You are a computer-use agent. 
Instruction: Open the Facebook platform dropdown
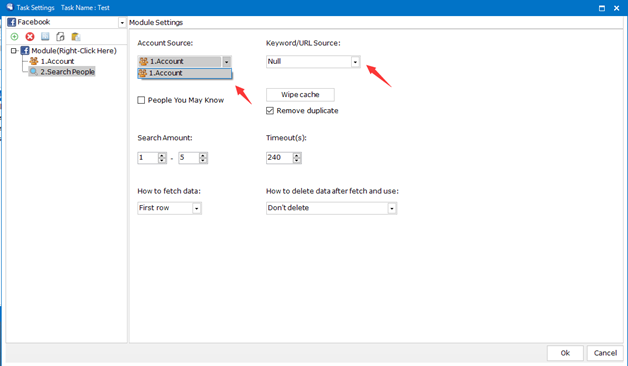point(122,23)
